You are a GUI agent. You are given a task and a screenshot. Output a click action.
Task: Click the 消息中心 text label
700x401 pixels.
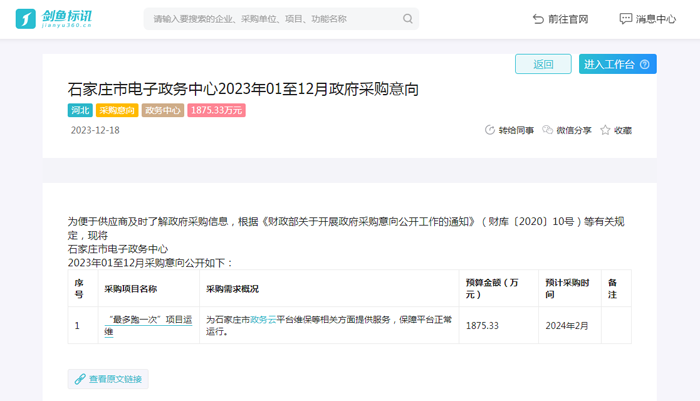(655, 19)
